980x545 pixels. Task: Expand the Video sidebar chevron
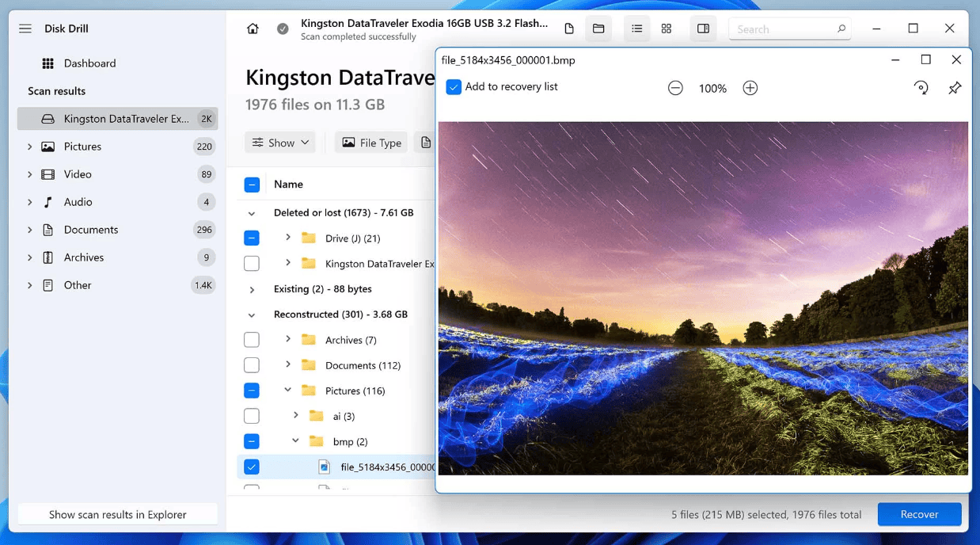coord(29,174)
